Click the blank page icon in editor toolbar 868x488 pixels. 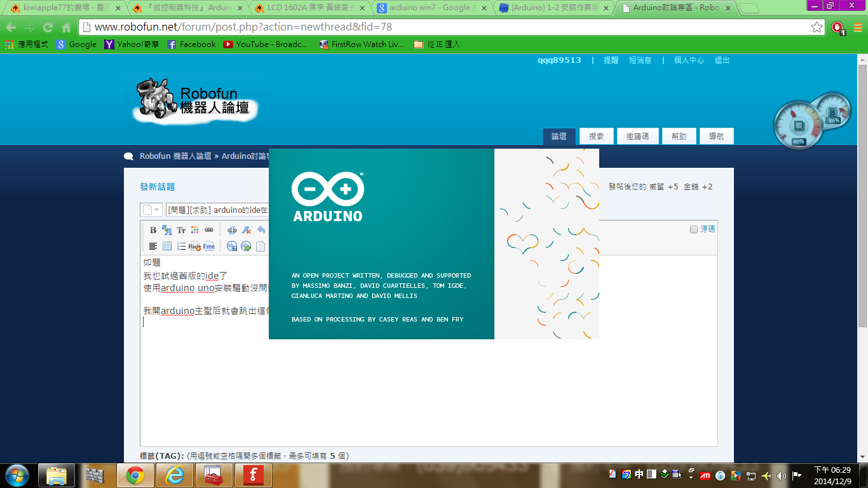pos(260,246)
